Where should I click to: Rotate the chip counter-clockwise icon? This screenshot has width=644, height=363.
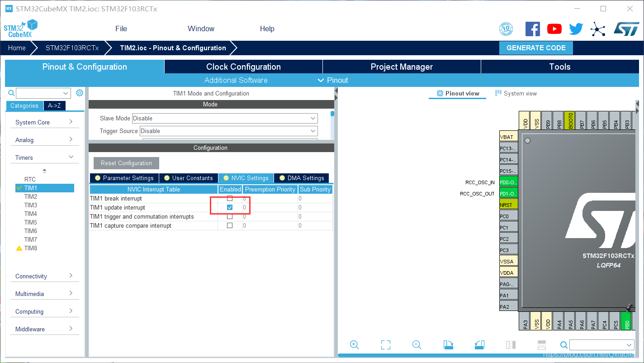(x=480, y=345)
